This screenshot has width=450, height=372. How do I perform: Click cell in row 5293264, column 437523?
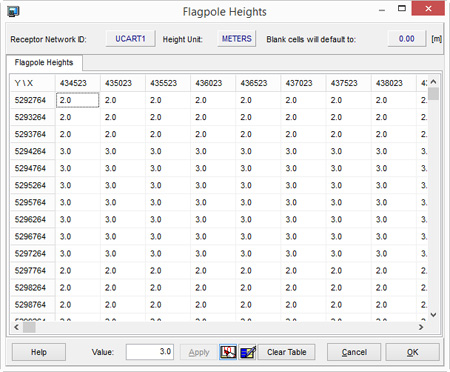tap(349, 117)
